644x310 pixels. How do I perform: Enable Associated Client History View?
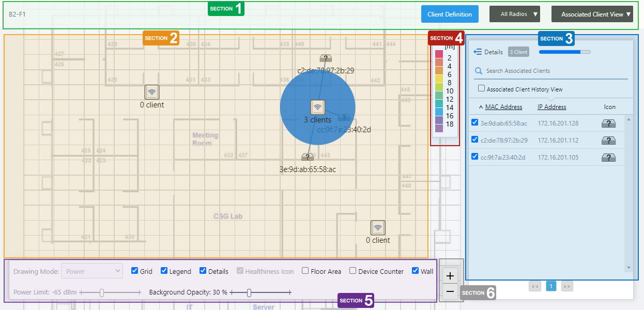[x=482, y=89]
